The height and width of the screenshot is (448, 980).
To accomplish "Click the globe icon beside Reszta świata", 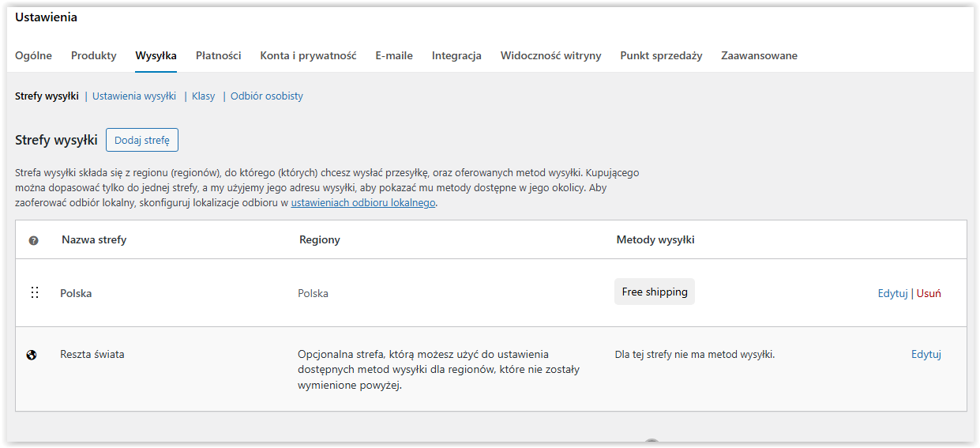I will (x=32, y=355).
